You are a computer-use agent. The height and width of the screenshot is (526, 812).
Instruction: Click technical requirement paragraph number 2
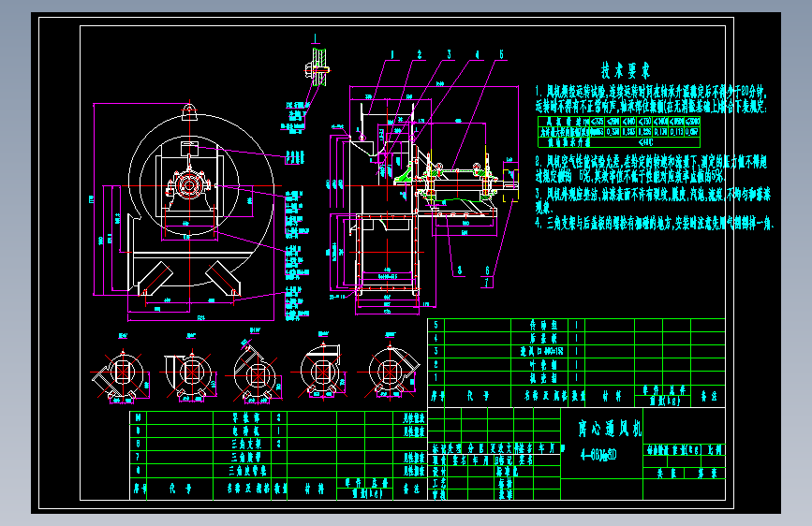point(651,168)
